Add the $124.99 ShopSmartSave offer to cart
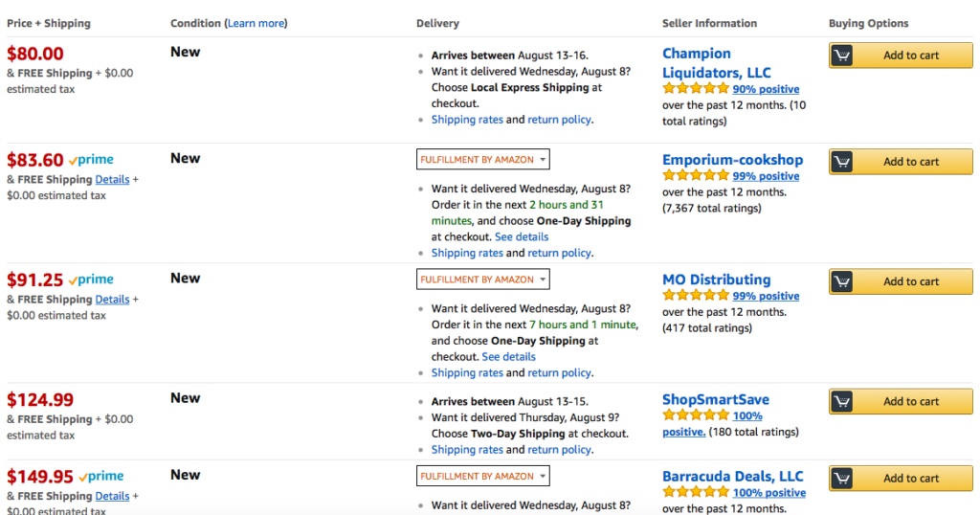 pyautogui.click(x=901, y=401)
